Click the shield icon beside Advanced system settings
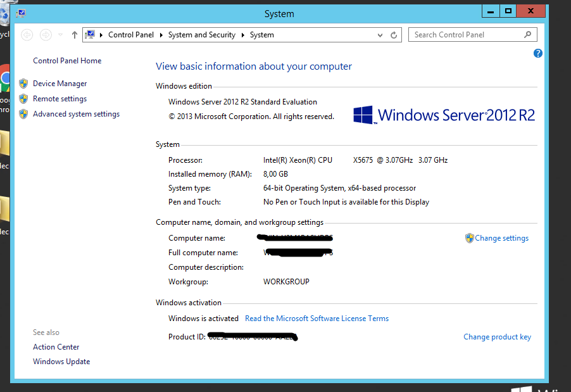This screenshot has height=392, width=571. pos(23,114)
